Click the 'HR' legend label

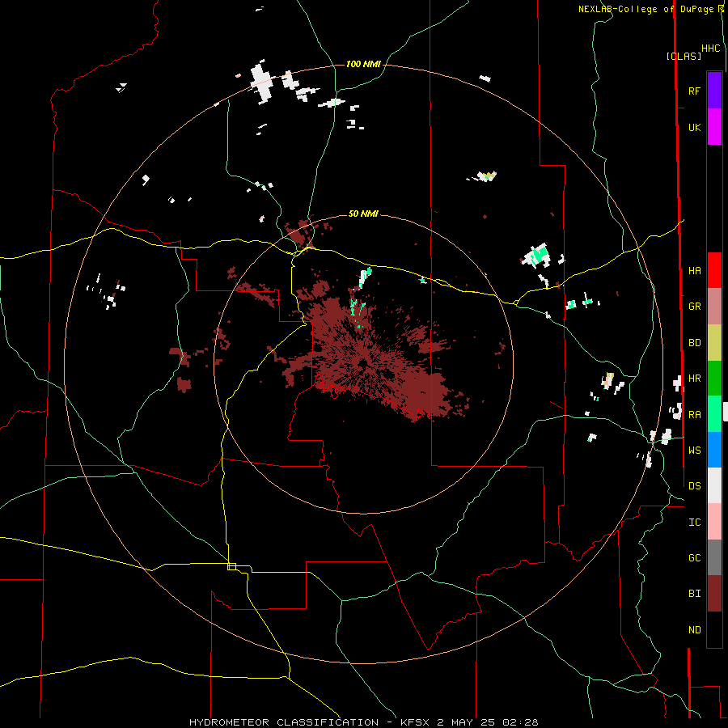(x=694, y=379)
